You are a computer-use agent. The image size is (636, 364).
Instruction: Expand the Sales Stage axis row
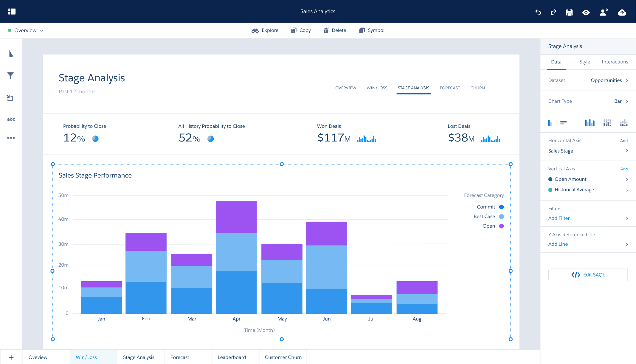[x=588, y=151]
